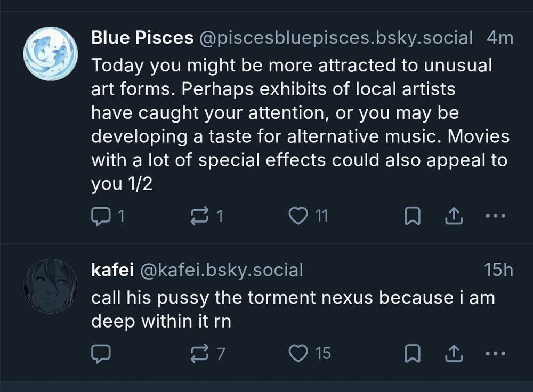Open kafei's profile avatar
This screenshot has height=392, width=533.
51,286
